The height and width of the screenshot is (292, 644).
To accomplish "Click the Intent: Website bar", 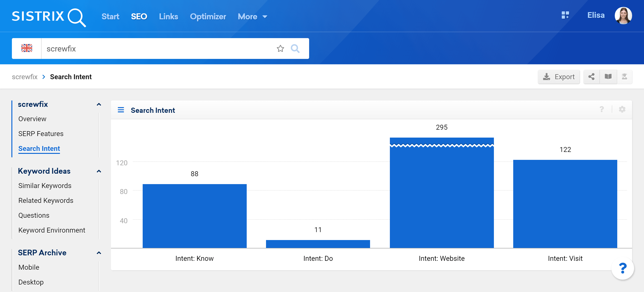I will coord(441,193).
